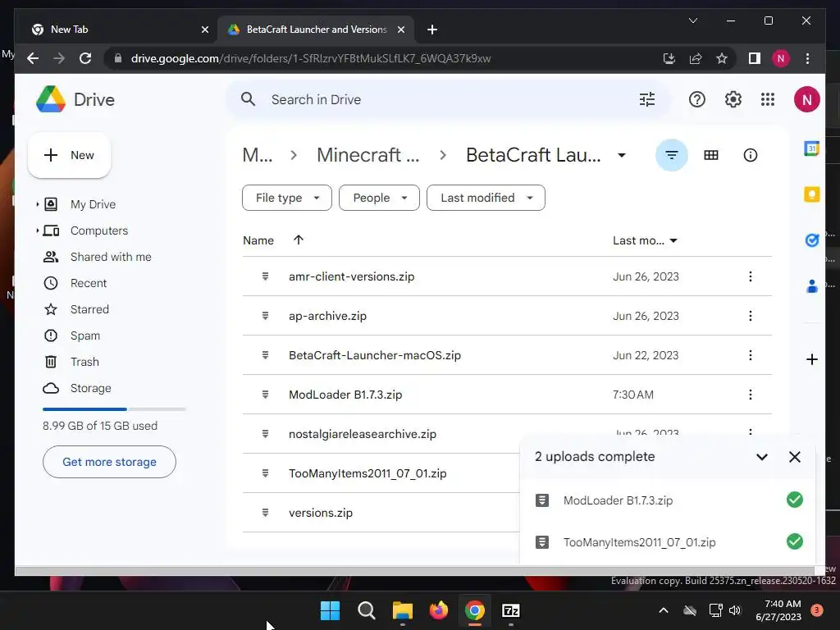
Task: Reverse name sort direction arrow
Action: pos(299,240)
